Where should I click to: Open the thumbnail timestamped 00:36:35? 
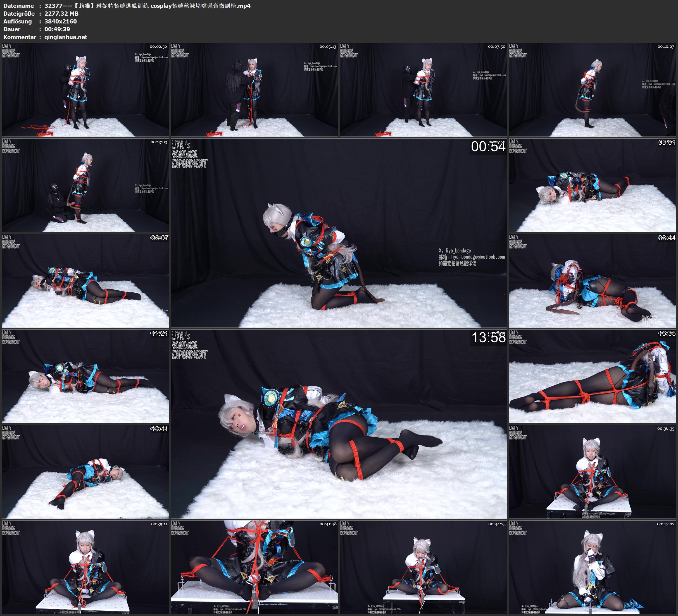593,471
